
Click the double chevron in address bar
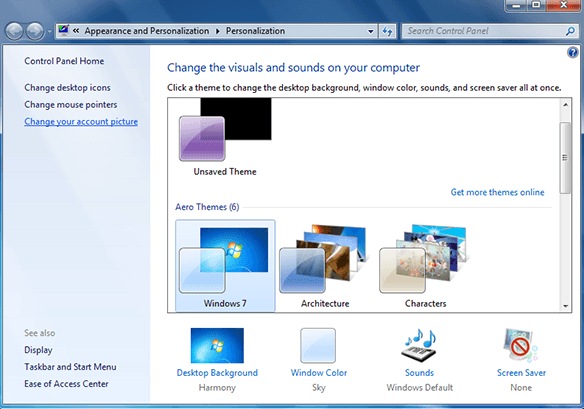click(76, 31)
